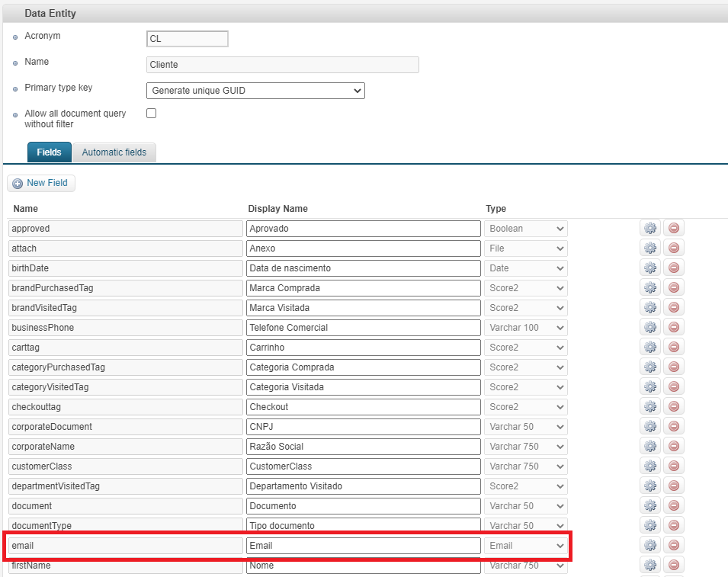728x577 pixels.
Task: Click the info bullet beside Acronym
Action: (x=15, y=37)
